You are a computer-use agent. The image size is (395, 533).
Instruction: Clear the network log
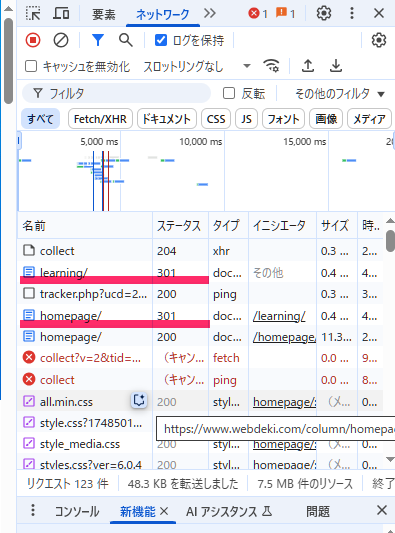pyautogui.click(x=61, y=40)
